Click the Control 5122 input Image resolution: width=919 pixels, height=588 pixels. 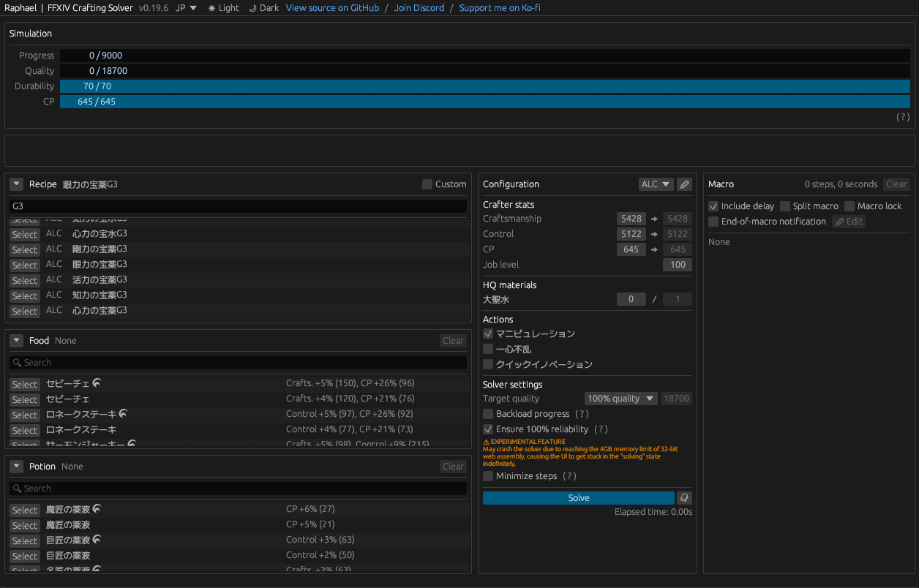[631, 234]
